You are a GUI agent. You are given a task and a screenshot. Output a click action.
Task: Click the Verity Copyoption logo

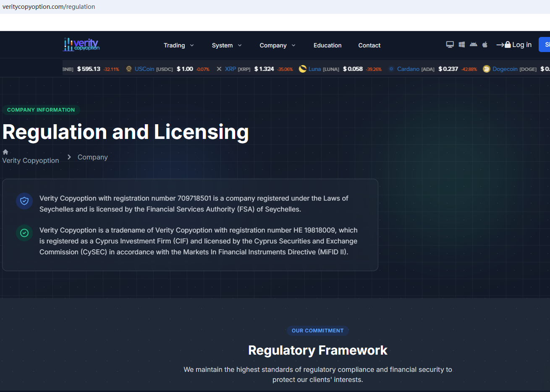(81, 44)
